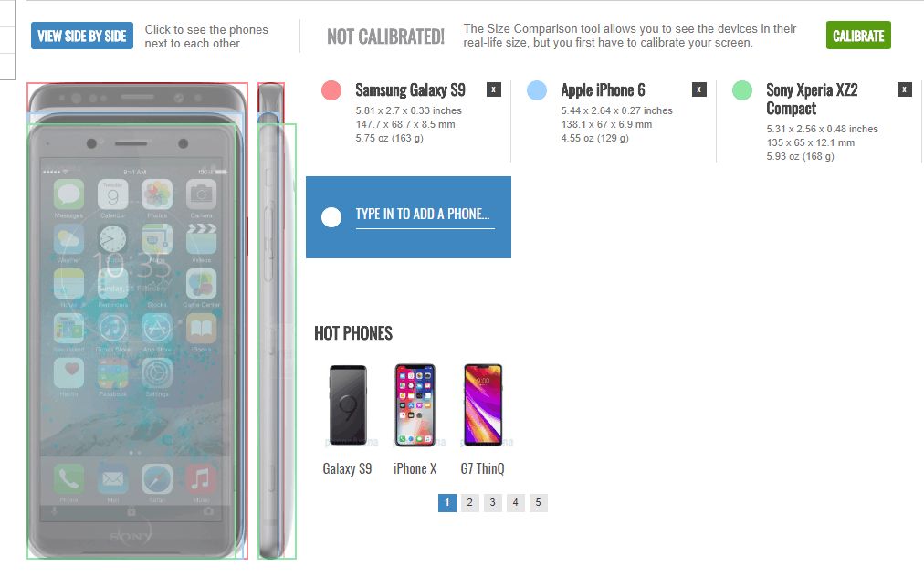Screen dimensions: 924x577
Task: Remove Apple iPhone 6 from comparison
Action: 698,89
